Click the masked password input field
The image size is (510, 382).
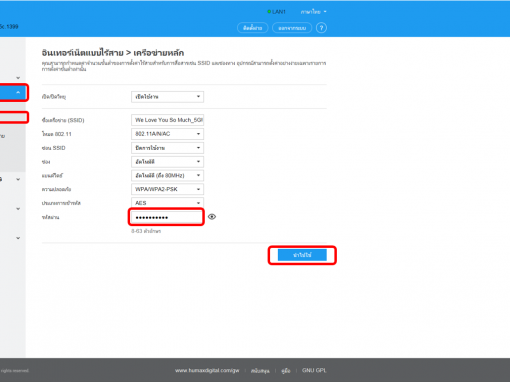point(166,217)
